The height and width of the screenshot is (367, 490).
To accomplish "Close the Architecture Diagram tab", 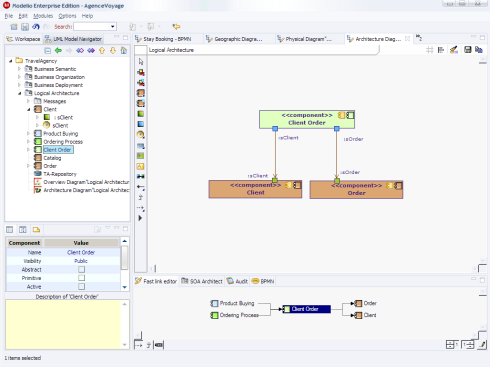I will 407,39.
